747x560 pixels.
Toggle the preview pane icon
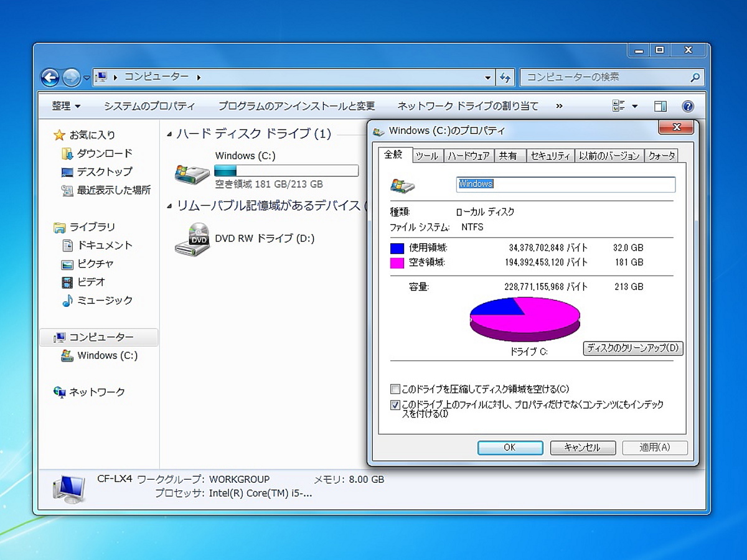click(x=660, y=106)
